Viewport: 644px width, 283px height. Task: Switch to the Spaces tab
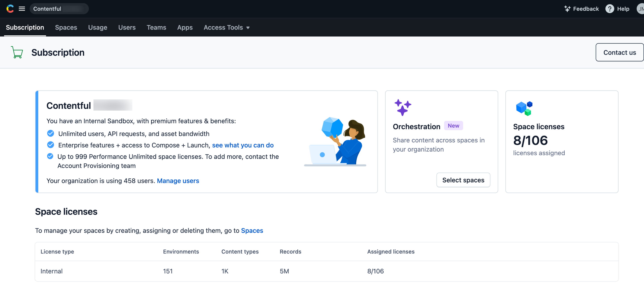click(66, 27)
